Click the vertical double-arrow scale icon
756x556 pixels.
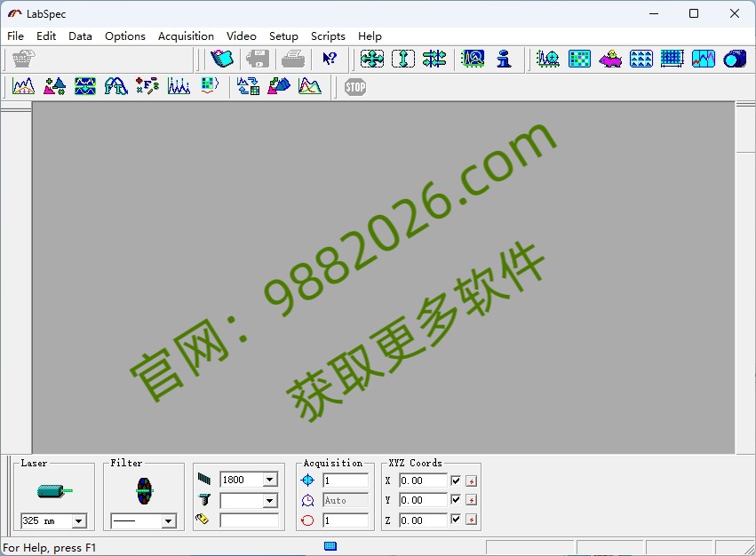coord(403,59)
